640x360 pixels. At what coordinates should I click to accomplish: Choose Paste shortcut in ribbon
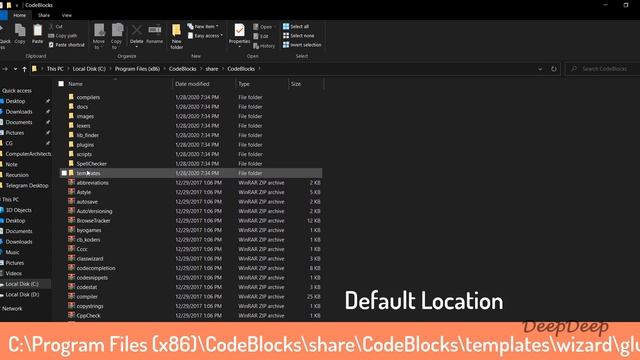point(67,44)
